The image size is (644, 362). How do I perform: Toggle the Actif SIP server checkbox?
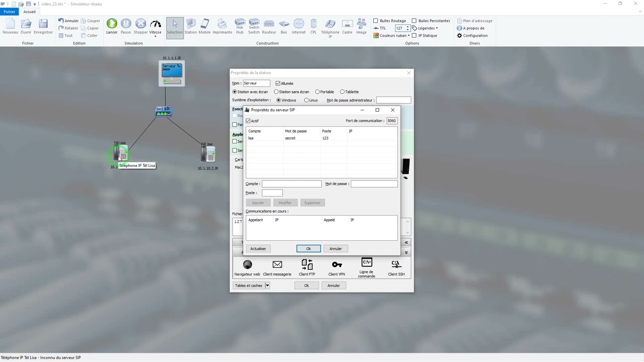tap(248, 121)
